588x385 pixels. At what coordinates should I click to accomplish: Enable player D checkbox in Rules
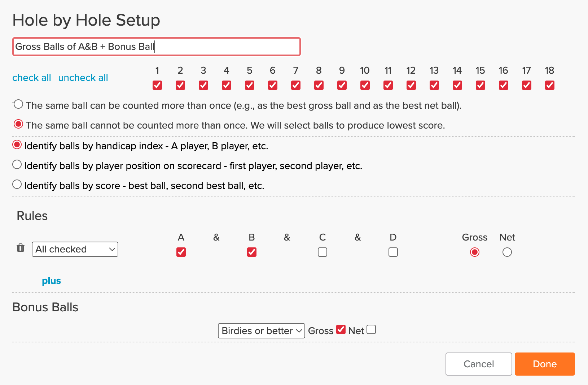point(393,252)
